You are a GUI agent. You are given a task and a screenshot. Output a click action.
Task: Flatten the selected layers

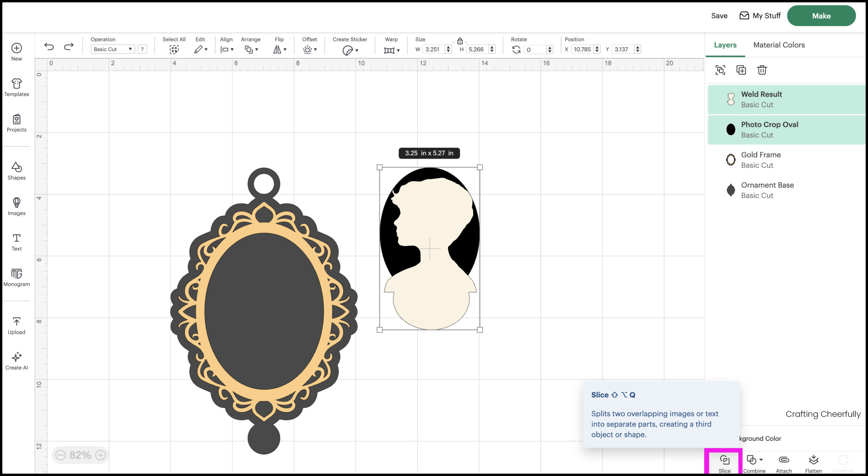click(x=814, y=462)
